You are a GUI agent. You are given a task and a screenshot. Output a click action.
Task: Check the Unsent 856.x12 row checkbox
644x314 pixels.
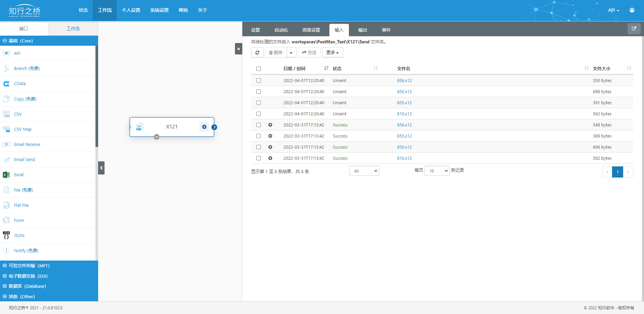point(258,81)
